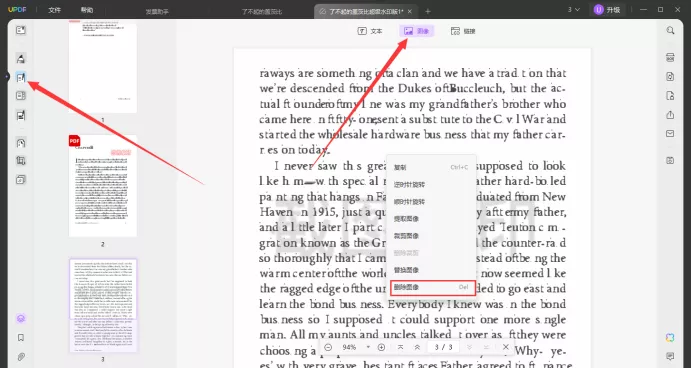This screenshot has height=368, width=691.
Task: Click the Send by email envelope icon
Action: click(x=670, y=134)
